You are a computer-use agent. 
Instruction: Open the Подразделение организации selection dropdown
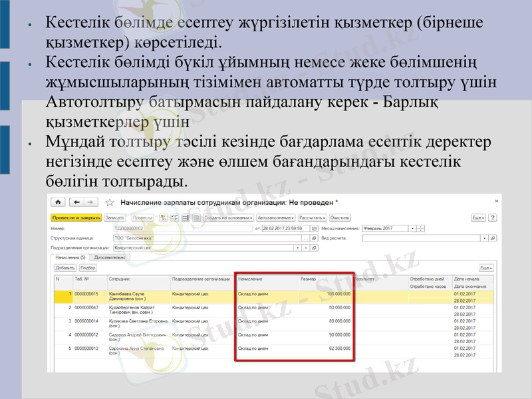[296, 247]
